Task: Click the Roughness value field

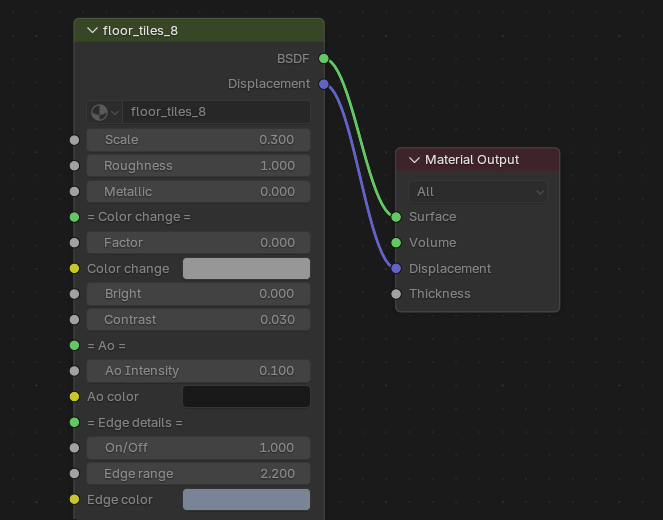Action: point(198,166)
